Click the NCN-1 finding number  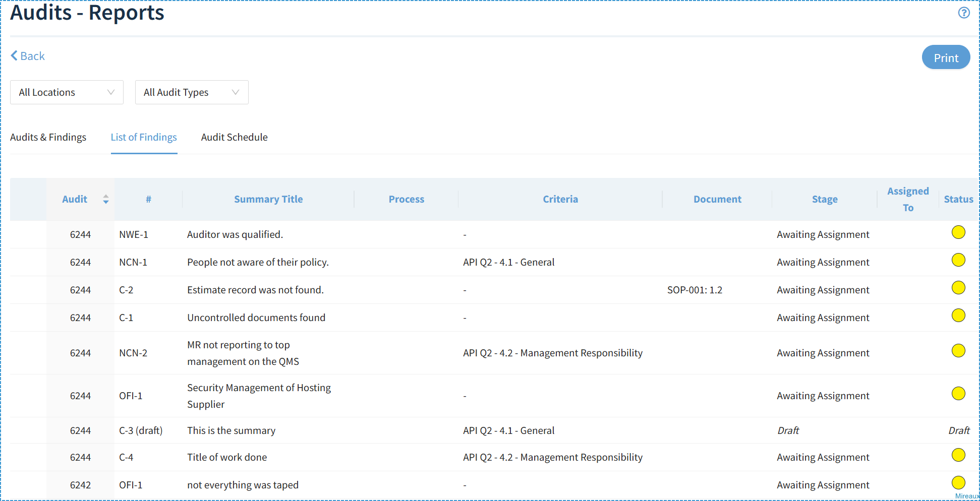click(133, 262)
